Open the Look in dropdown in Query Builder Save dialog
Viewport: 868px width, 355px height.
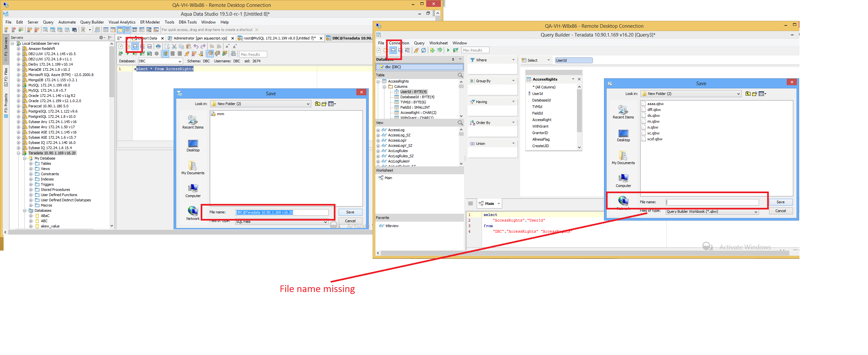click(x=738, y=94)
